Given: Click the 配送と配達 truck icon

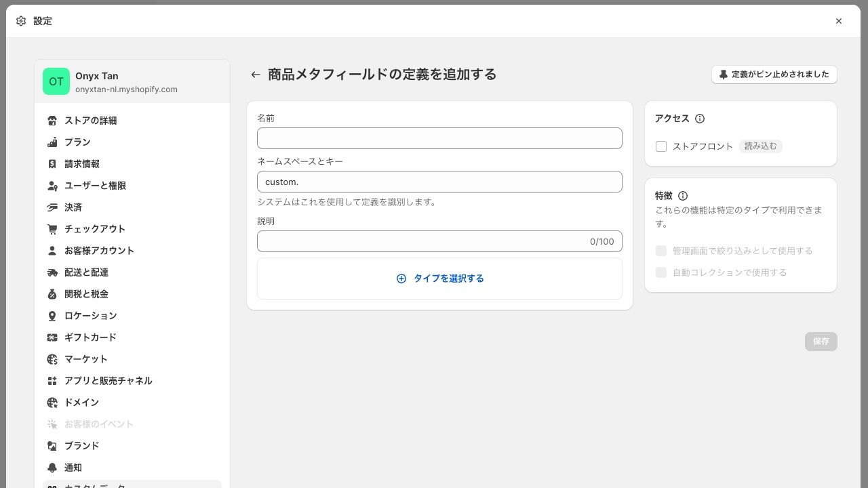Looking at the screenshot, I should (x=52, y=272).
